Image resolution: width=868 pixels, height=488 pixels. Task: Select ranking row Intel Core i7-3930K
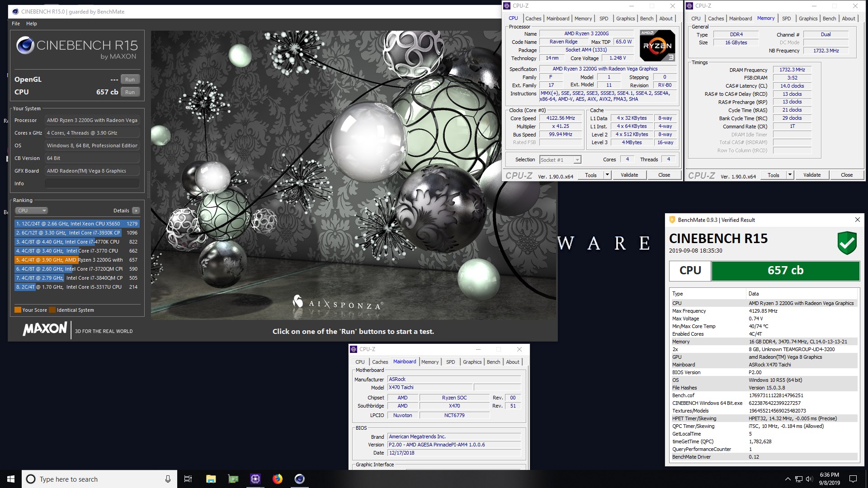77,233
